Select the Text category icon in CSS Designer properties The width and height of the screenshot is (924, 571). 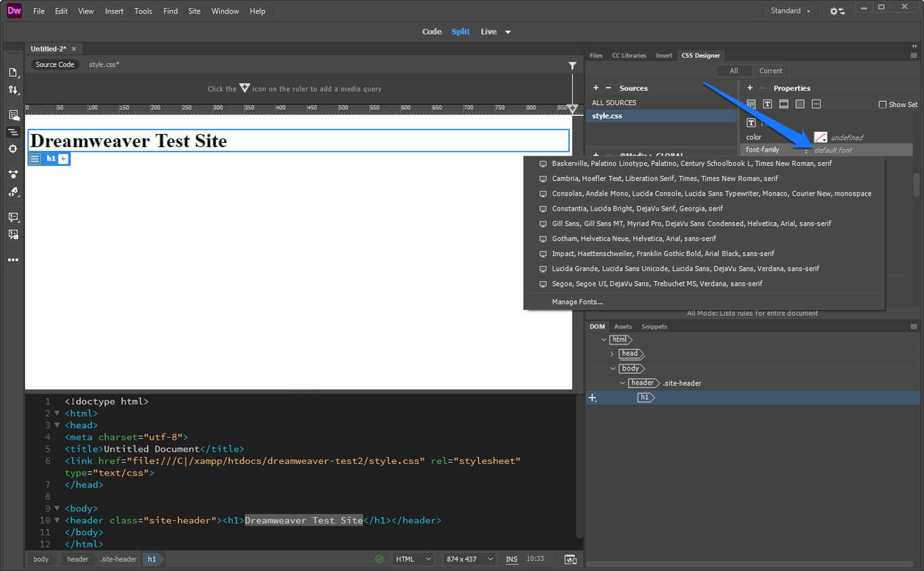click(x=768, y=104)
